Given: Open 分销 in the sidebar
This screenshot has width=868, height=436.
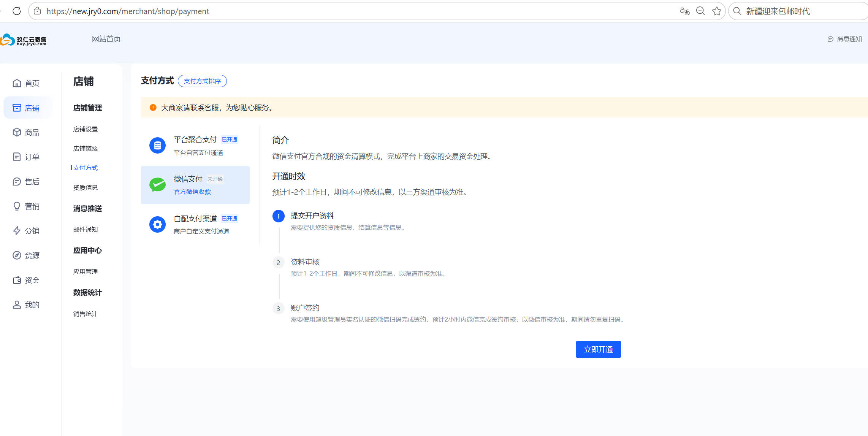Looking at the screenshot, I should click(x=26, y=231).
